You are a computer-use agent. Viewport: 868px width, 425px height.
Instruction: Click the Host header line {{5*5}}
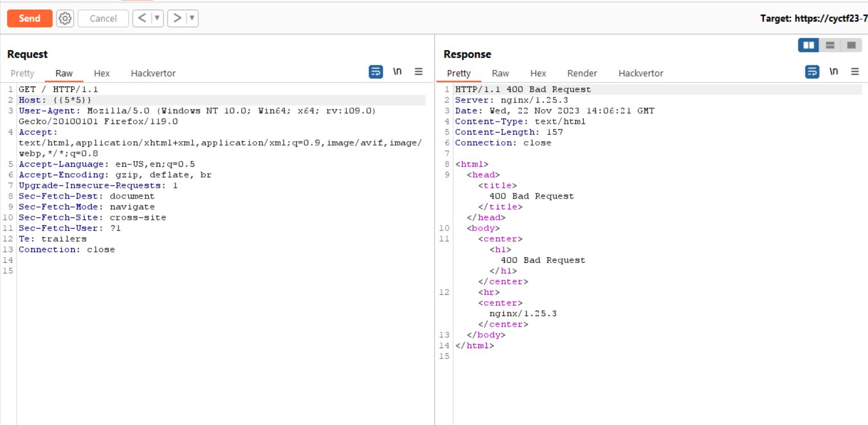pyautogui.click(x=55, y=100)
